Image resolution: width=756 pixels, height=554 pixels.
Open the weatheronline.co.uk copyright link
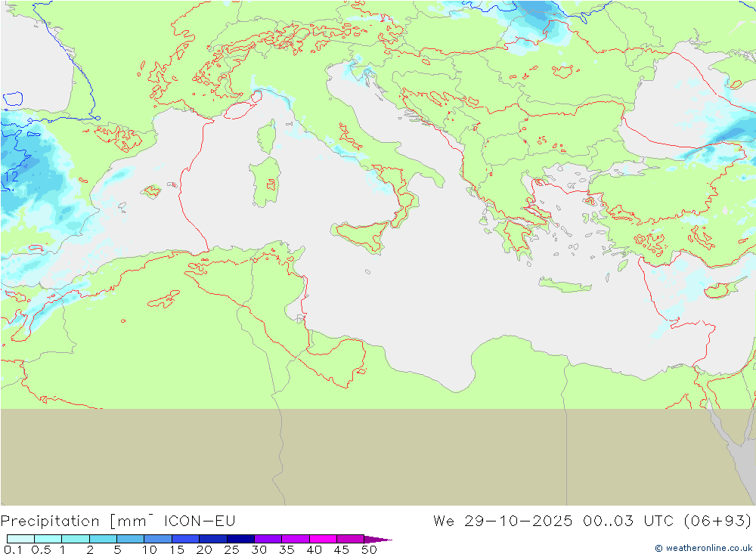(x=703, y=548)
